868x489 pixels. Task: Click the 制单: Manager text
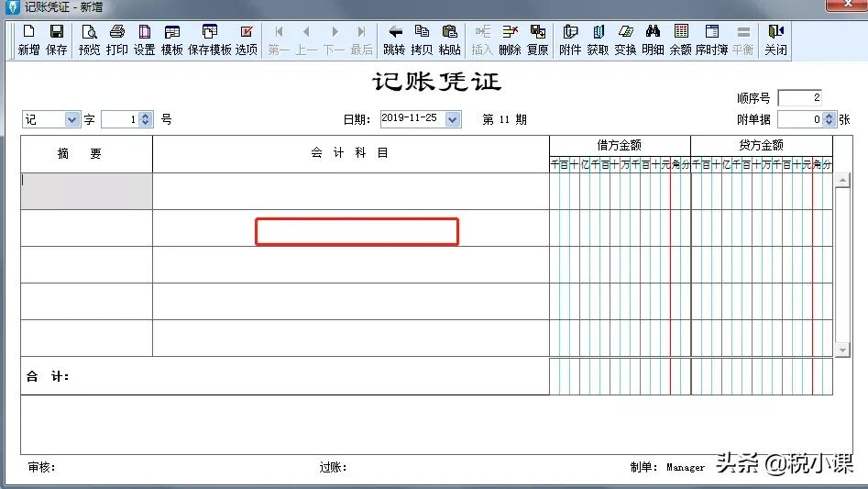667,467
